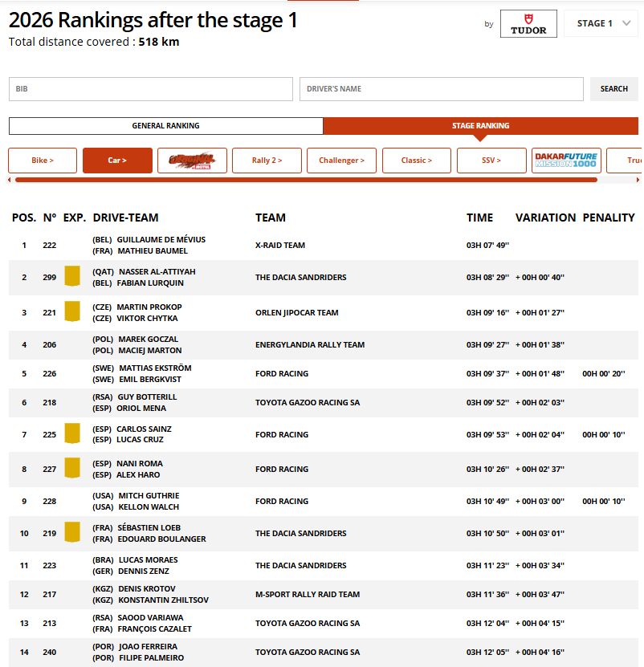Open Sébastien Loeb driver entry
The height and width of the screenshot is (667, 644).
click(149, 528)
